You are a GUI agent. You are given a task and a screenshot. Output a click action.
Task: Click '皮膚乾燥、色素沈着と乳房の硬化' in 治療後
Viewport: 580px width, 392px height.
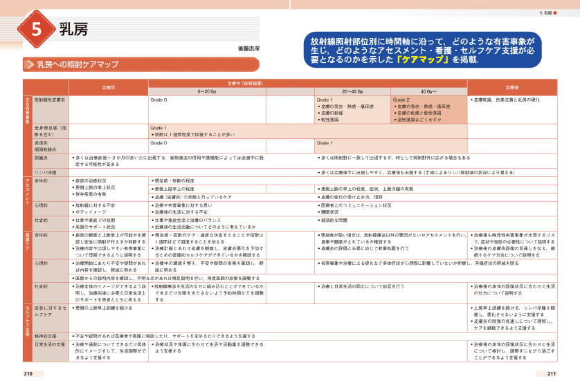click(505, 100)
